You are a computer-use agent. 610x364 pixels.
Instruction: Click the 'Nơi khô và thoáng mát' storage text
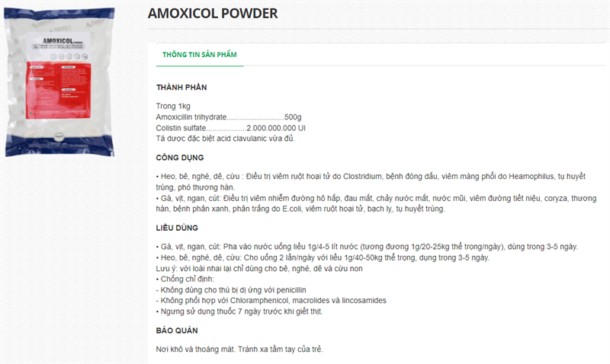pos(239,350)
